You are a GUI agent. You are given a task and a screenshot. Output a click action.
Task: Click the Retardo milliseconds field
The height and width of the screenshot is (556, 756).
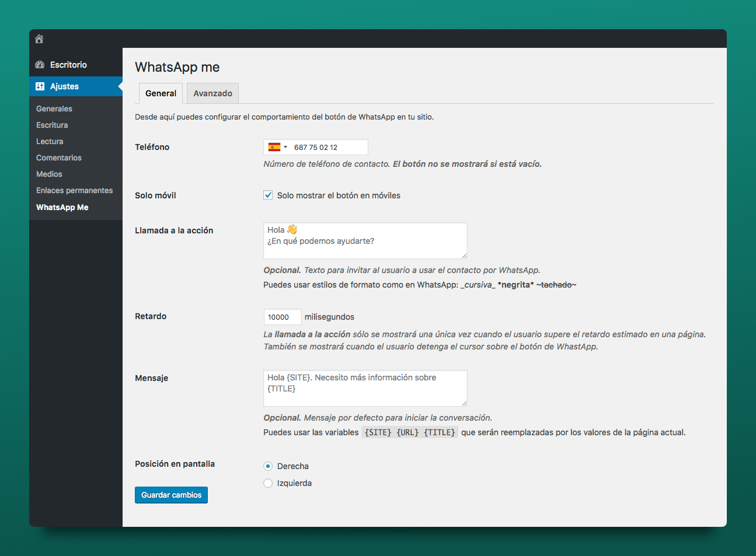(x=282, y=317)
